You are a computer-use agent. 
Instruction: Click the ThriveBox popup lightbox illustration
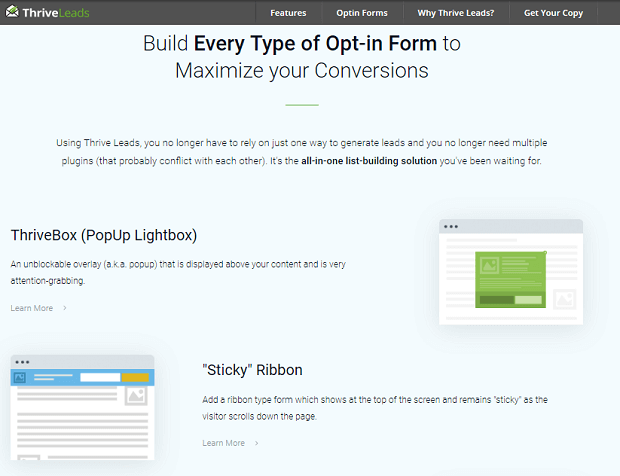click(x=511, y=272)
